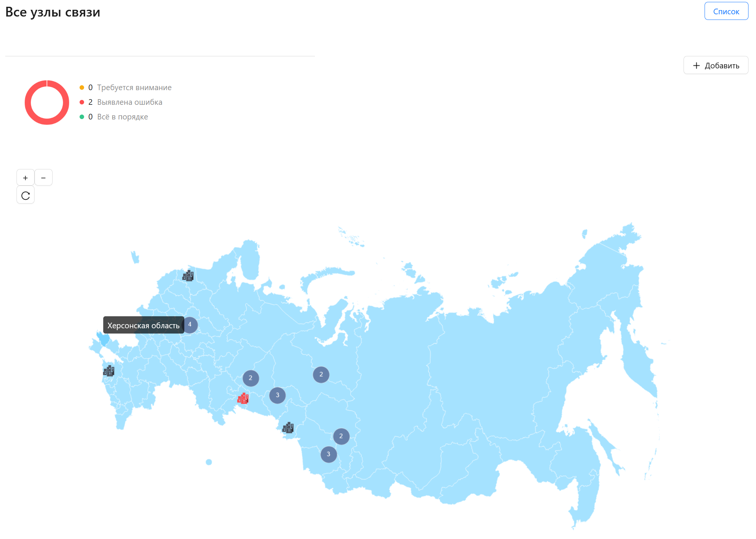Click the dark building marker in northwest
Image resolution: width=756 pixels, height=539 pixels.
pyautogui.click(x=188, y=276)
